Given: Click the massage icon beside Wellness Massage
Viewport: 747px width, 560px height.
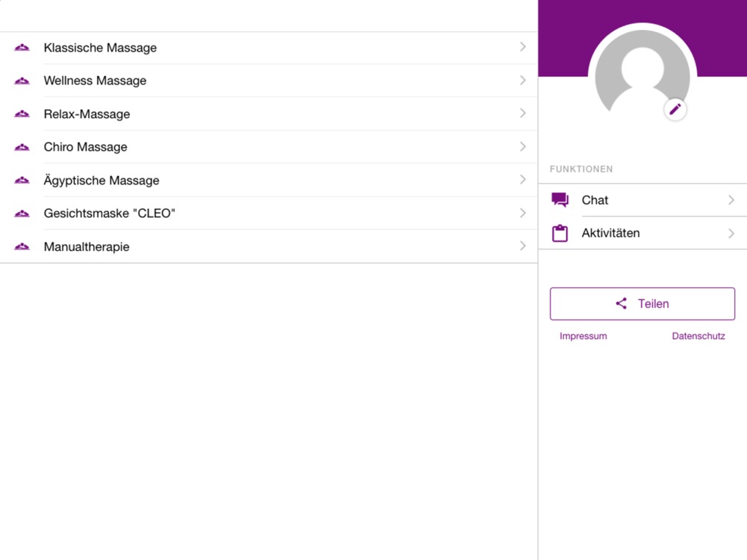Looking at the screenshot, I should pyautogui.click(x=22, y=81).
